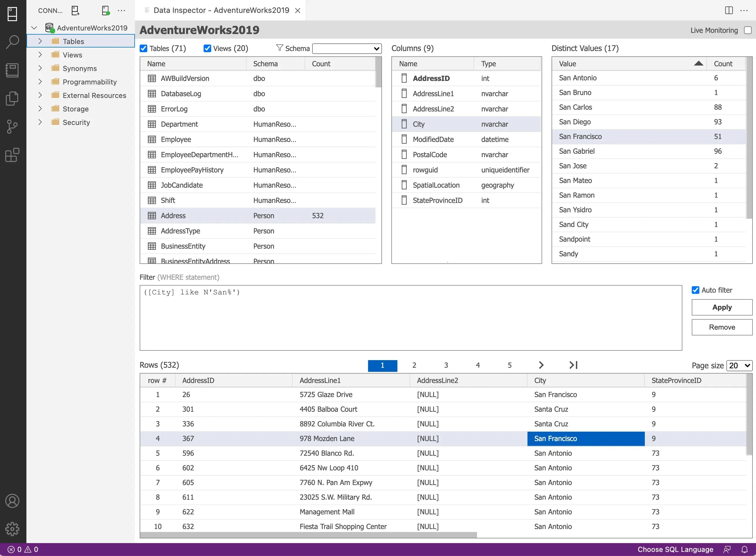Viewport: 756px width, 556px height.
Task: Open notifications bell in status bar
Action: click(744, 549)
